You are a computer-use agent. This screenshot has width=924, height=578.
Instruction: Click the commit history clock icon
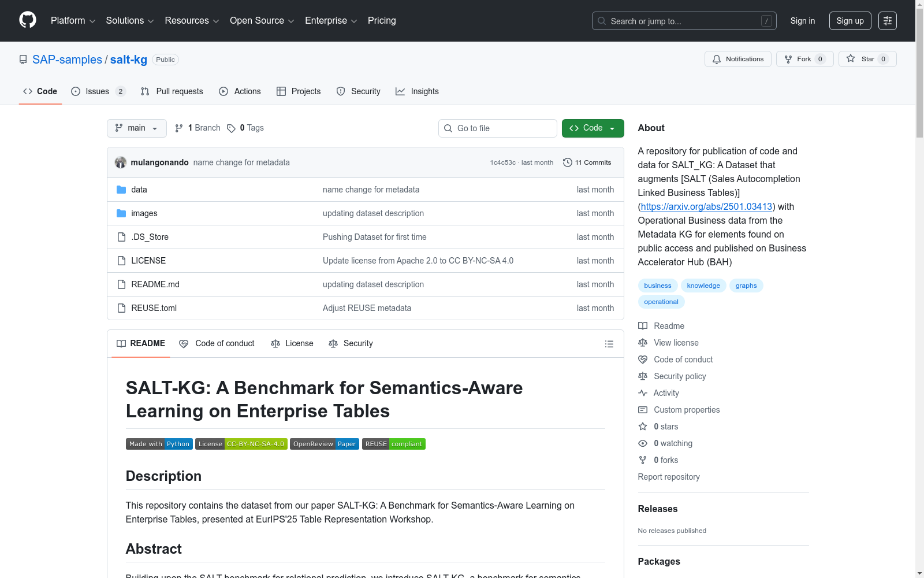pos(568,162)
